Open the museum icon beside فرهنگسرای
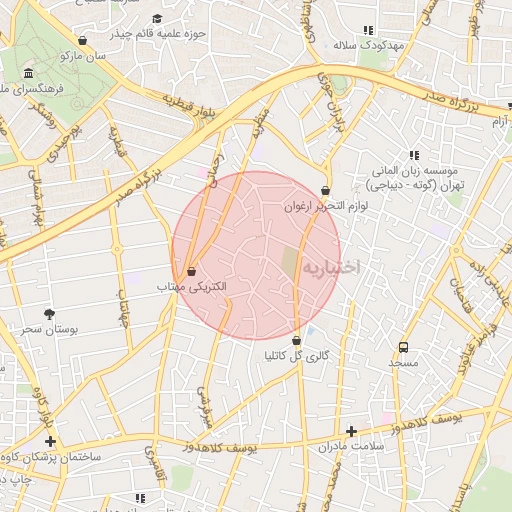512x512 pixels. [29, 73]
